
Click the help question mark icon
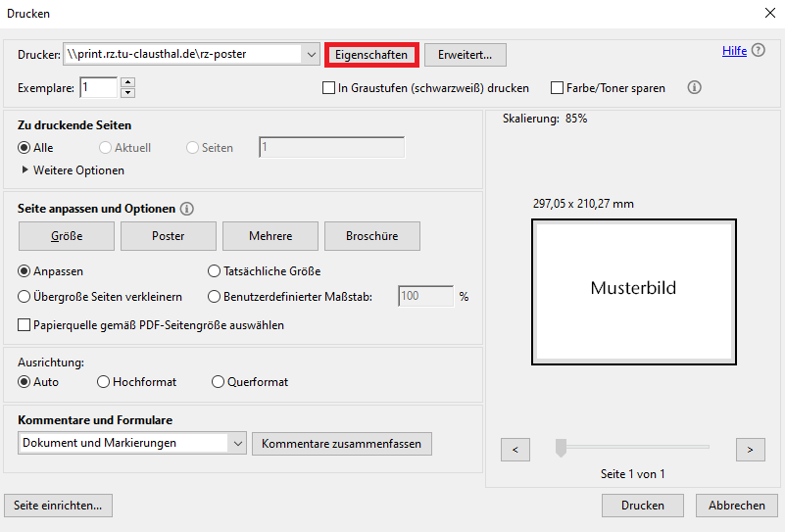tap(759, 51)
